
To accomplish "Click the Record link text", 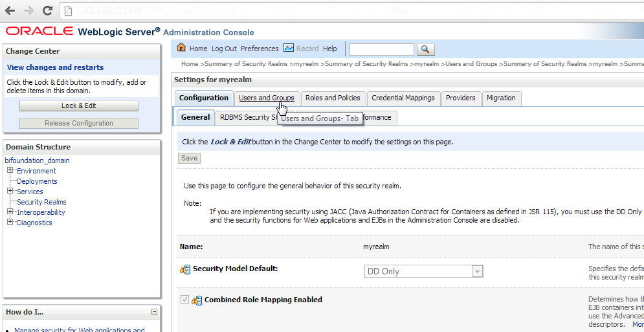I will (307, 49).
